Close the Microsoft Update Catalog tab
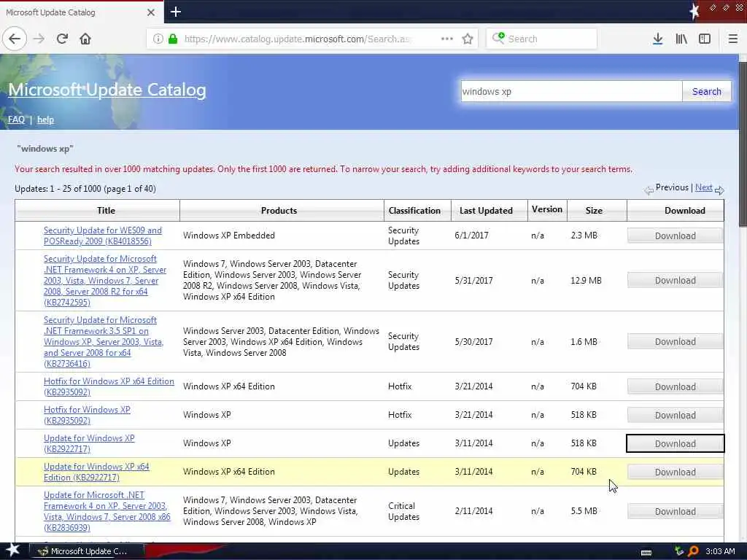747x560 pixels. tap(151, 12)
